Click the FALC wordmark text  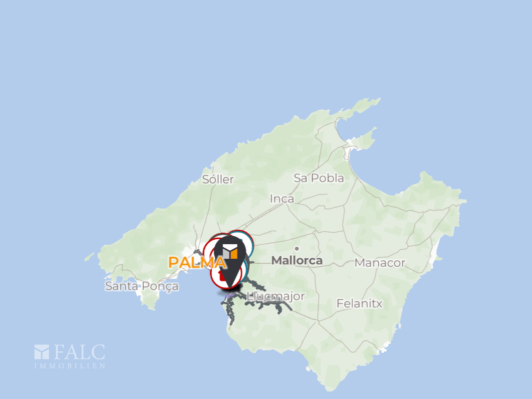tap(79, 352)
